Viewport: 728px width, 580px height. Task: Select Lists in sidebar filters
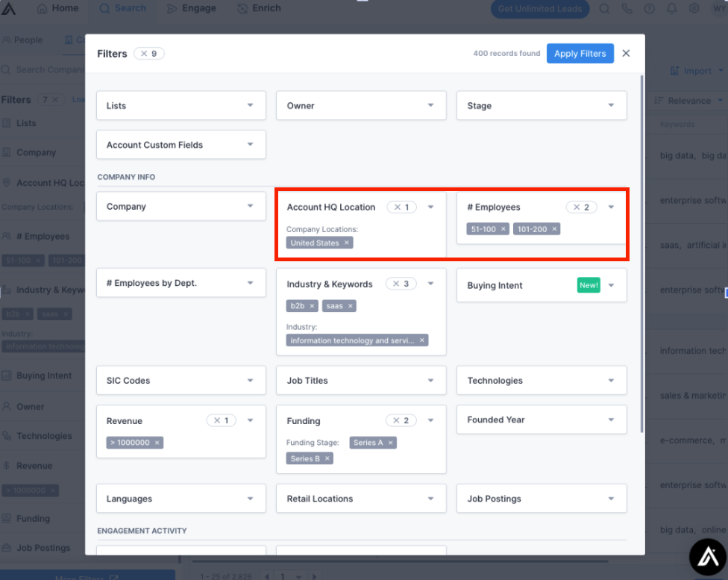[x=26, y=123]
